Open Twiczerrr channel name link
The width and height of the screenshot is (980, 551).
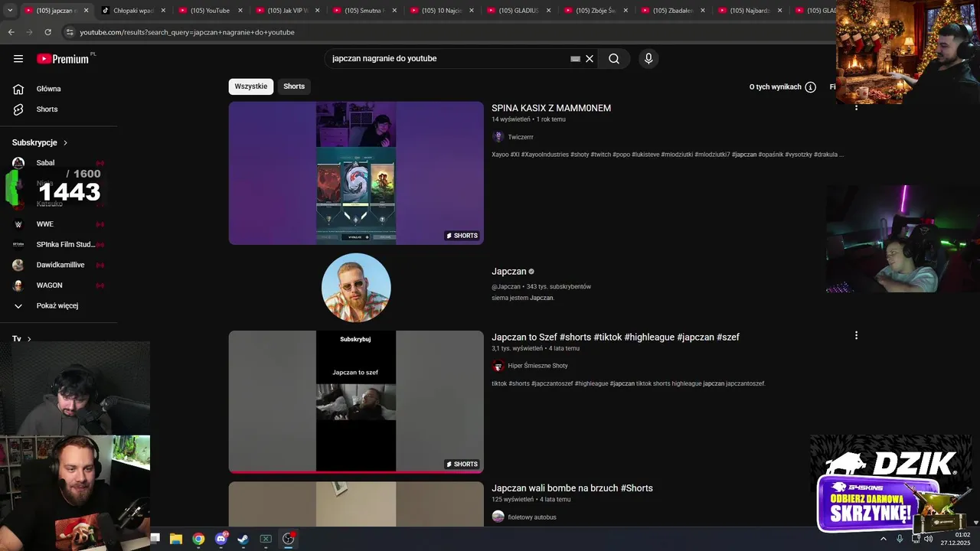521,137
